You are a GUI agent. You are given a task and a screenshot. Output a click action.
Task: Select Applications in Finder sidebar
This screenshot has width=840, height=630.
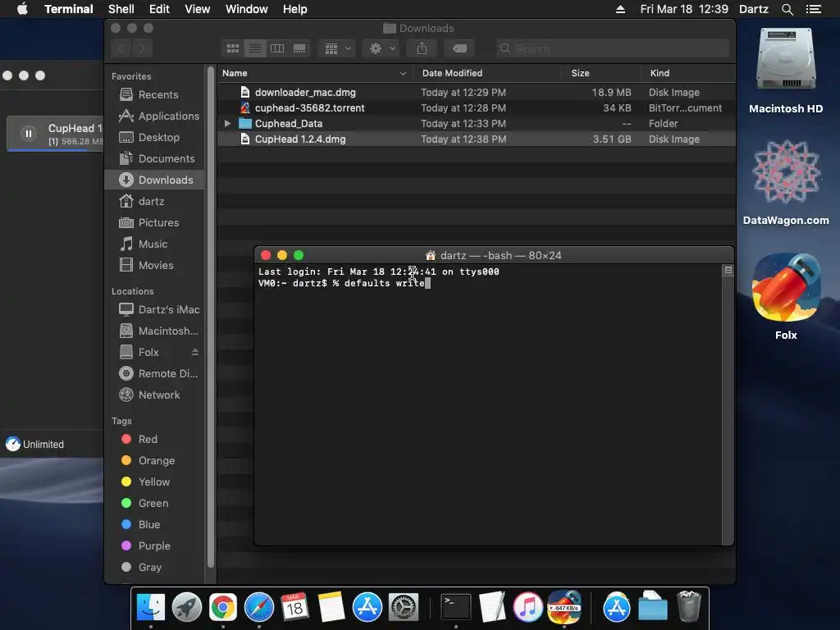click(155, 116)
